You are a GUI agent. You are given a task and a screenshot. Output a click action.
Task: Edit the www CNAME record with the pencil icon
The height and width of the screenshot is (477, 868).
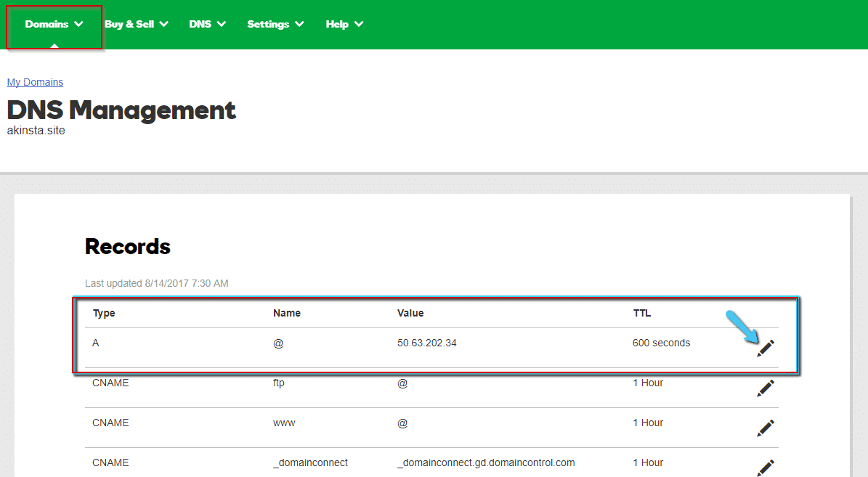[766, 428]
